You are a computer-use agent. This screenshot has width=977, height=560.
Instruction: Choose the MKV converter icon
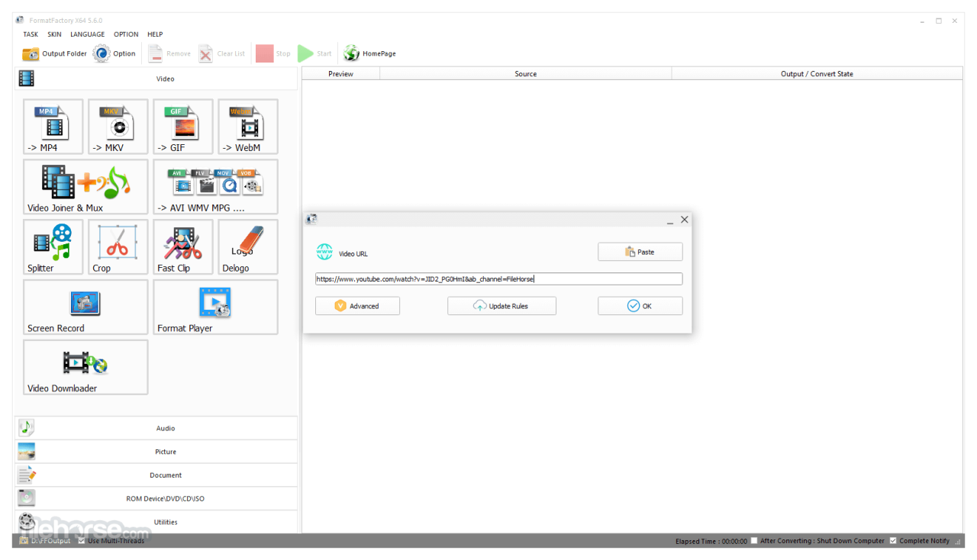[118, 126]
